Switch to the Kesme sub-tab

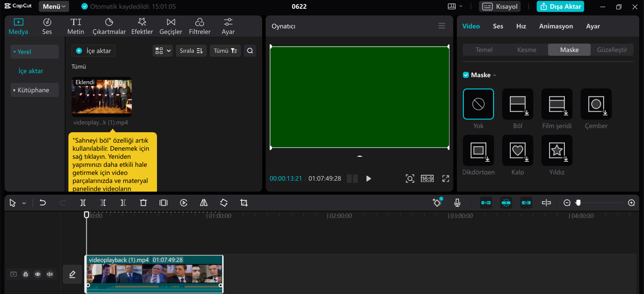[x=527, y=50]
